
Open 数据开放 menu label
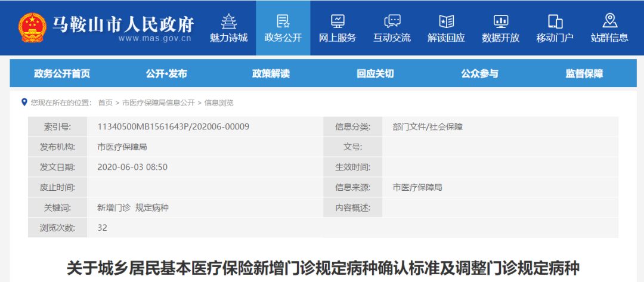[501, 38]
